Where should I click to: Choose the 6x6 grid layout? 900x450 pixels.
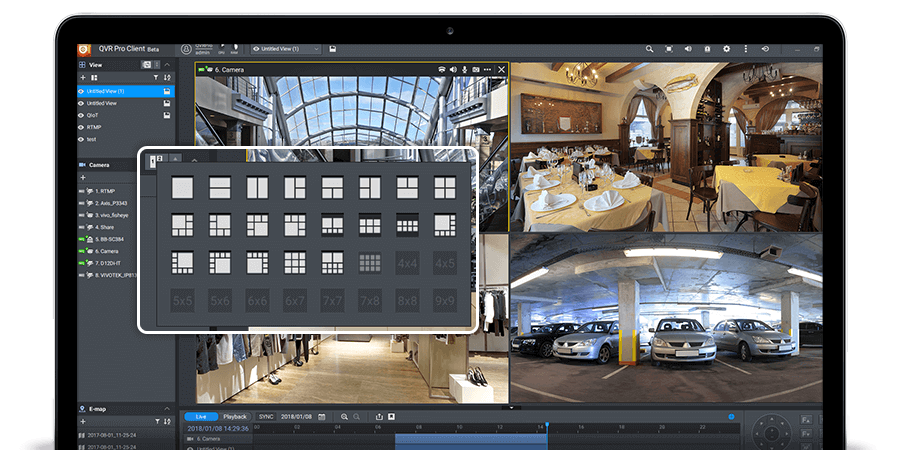[x=257, y=301]
